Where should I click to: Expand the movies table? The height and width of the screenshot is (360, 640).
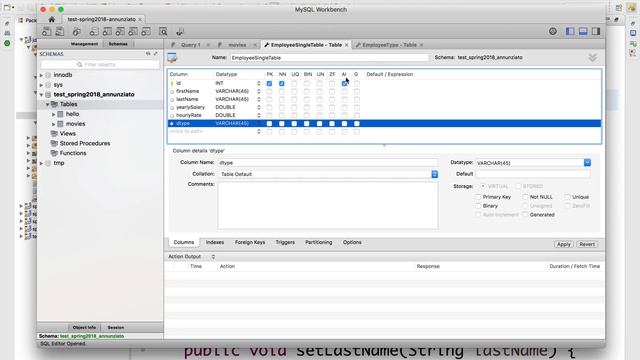(53, 124)
